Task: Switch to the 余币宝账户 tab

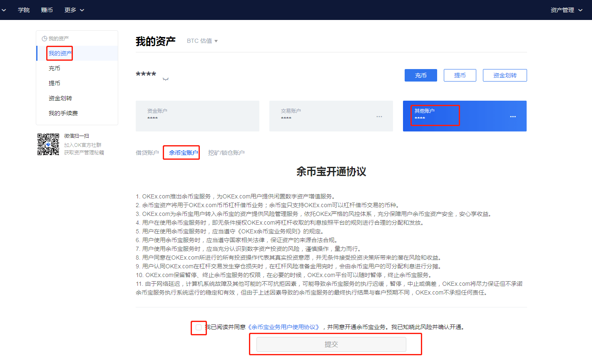Action: [184, 153]
